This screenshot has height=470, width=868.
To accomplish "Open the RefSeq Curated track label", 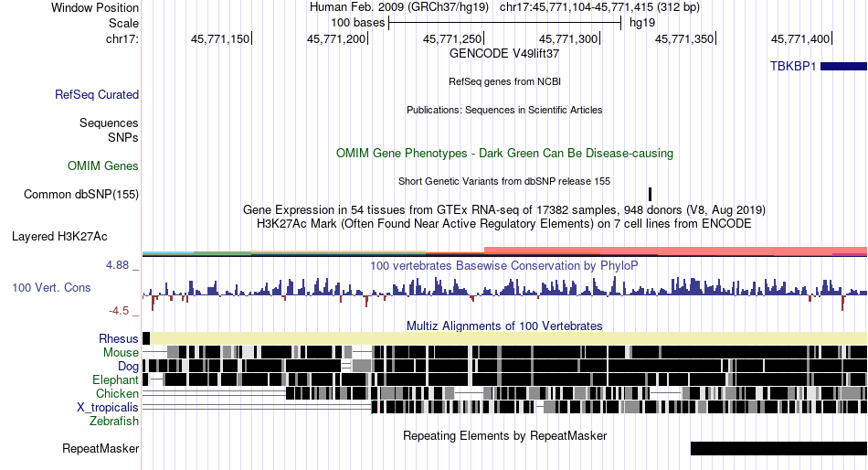I will point(96,95).
